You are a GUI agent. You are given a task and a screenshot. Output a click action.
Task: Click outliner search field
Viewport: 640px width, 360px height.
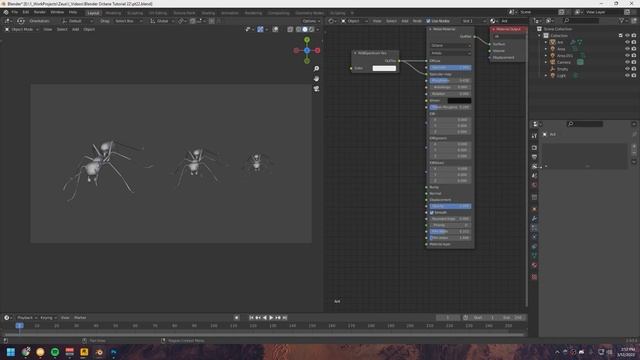pos(581,20)
